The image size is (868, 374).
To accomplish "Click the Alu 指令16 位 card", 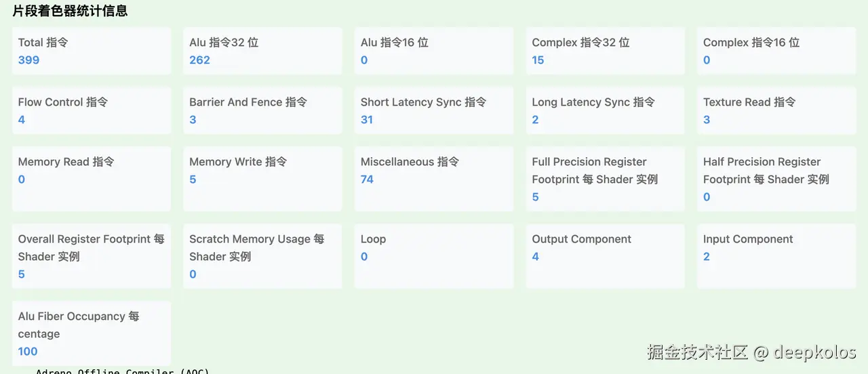I will point(433,51).
